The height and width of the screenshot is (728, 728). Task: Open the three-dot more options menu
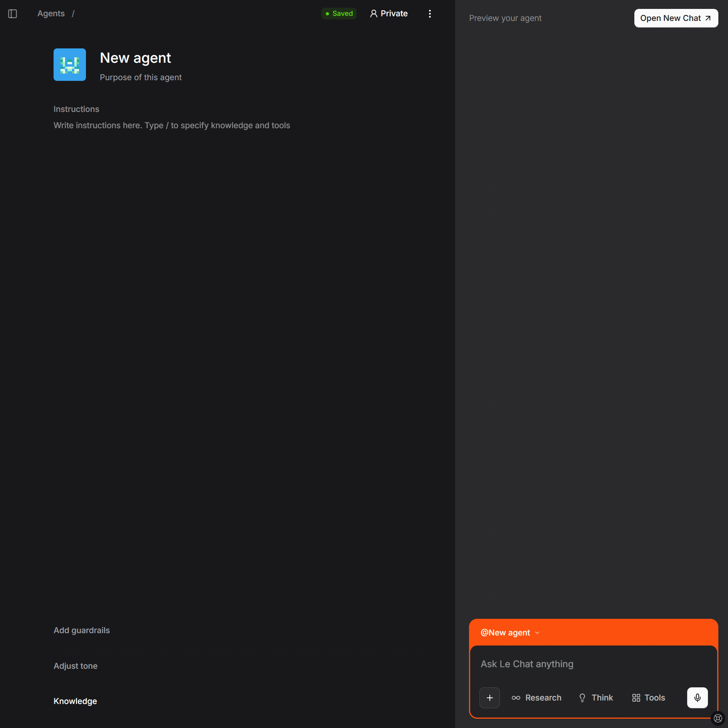[x=430, y=14]
